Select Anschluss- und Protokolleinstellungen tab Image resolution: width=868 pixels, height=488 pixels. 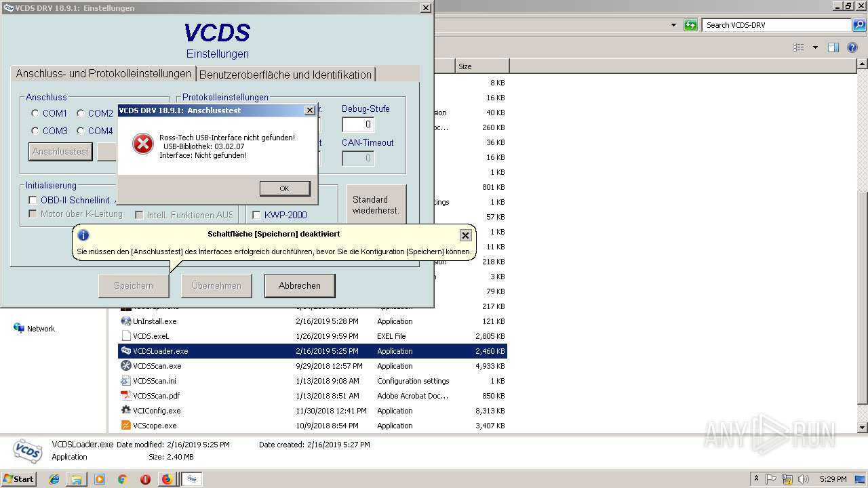(x=104, y=73)
